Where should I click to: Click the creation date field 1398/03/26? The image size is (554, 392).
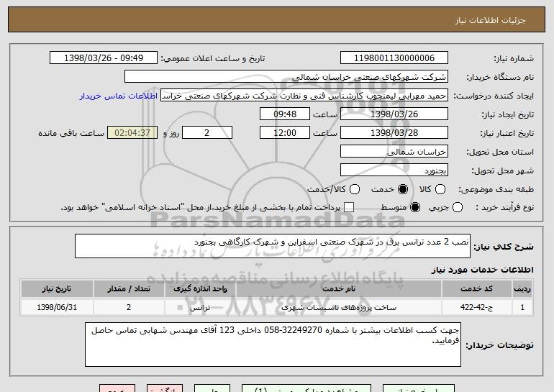[394, 114]
